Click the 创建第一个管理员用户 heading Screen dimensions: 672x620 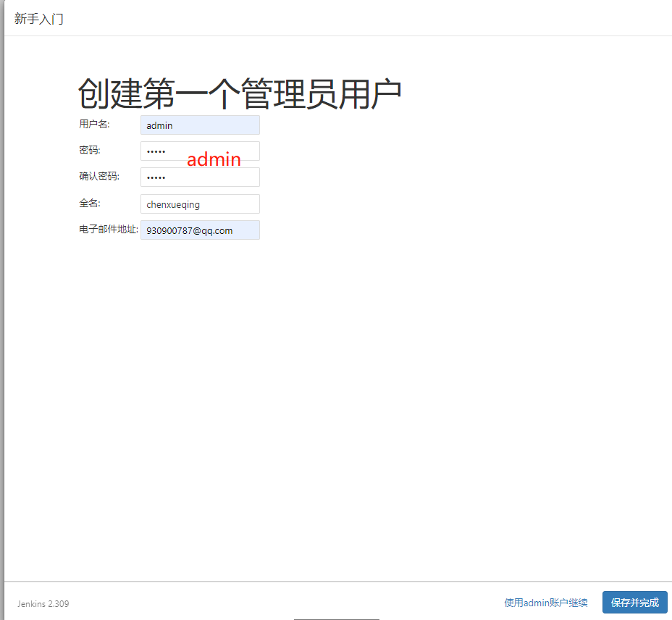(240, 93)
